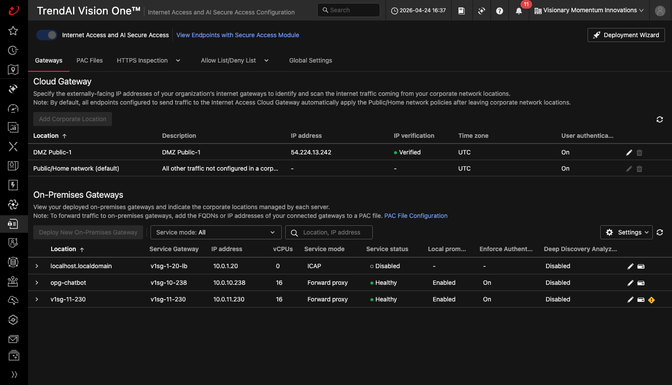Click IP address 54.224.13.242

(311, 152)
